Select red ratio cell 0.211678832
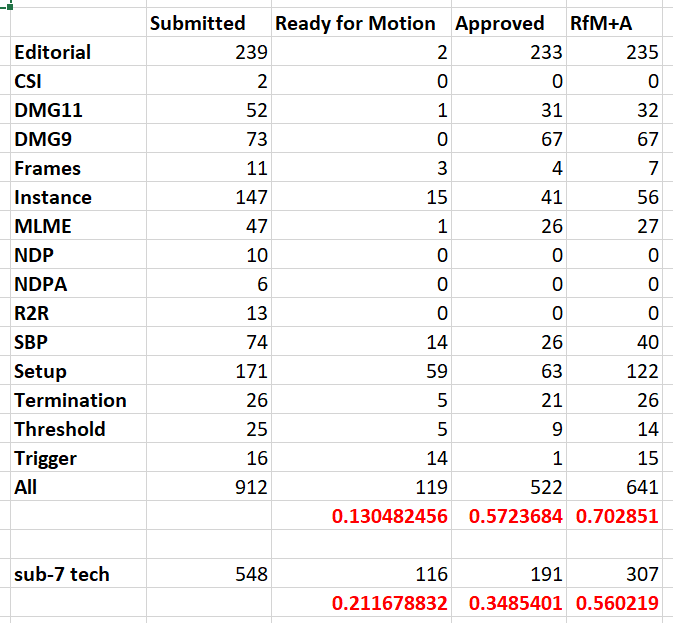673x623 pixels. [x=361, y=602]
